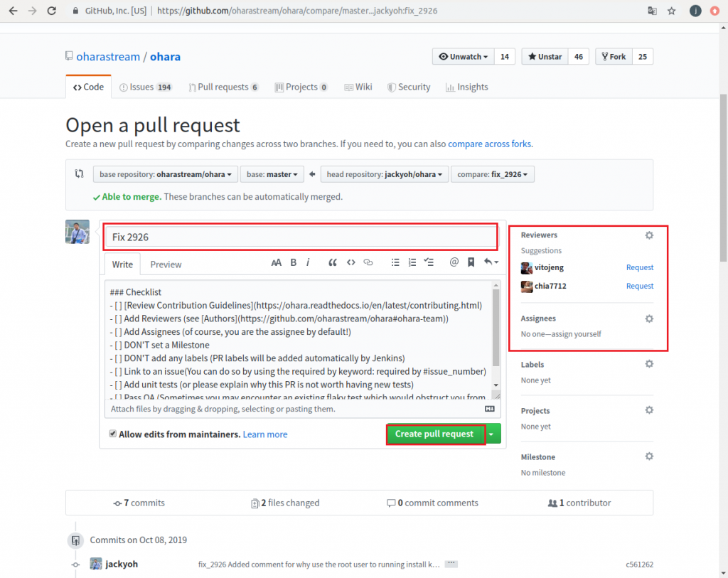728x578 pixels.
Task: Open the Unwatch dropdown
Action: (x=464, y=57)
